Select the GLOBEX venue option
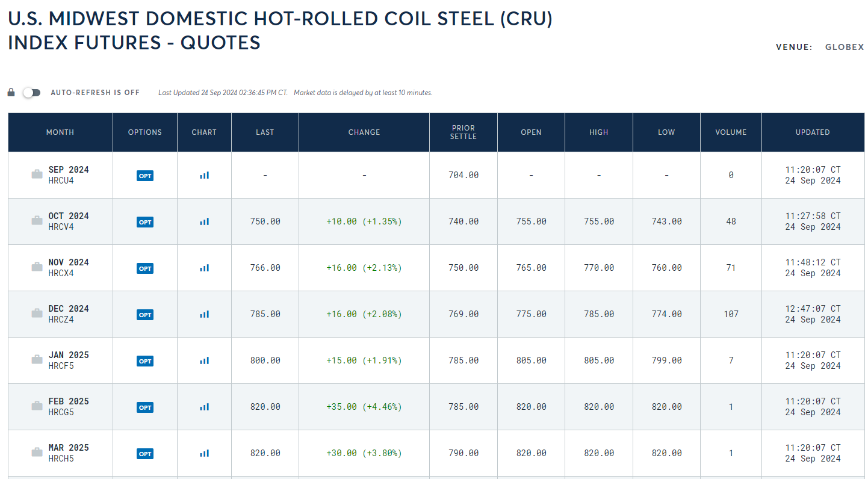Viewport: 868px width, 479px height. point(845,47)
